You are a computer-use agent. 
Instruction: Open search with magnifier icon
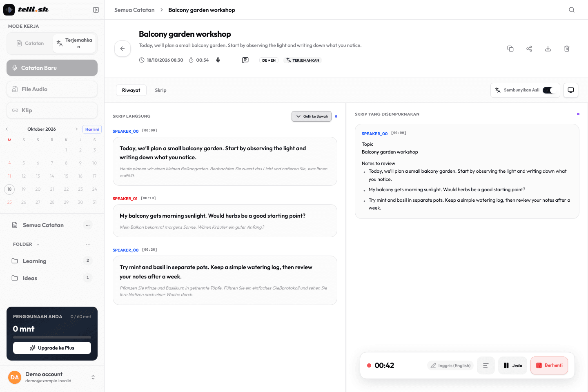pos(572,10)
